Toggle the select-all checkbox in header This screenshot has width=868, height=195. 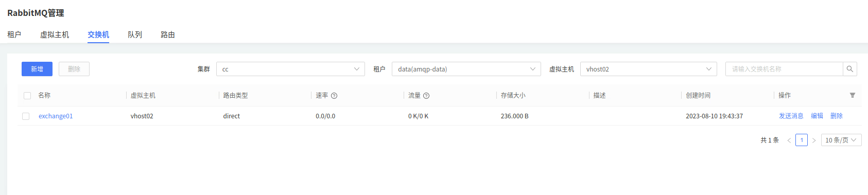tap(27, 96)
